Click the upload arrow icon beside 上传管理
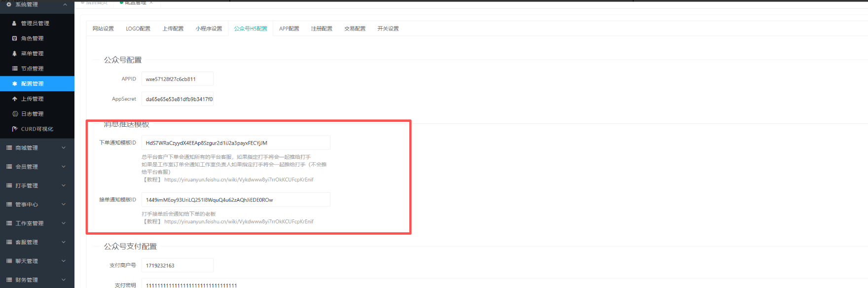The width and height of the screenshot is (868, 288). coord(15,99)
